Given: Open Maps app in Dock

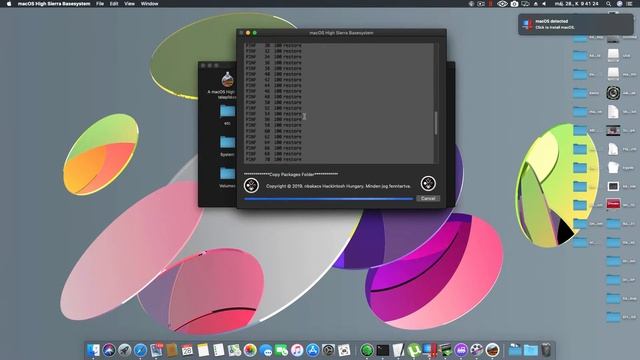Looking at the screenshot, I should pyautogui.click(x=234, y=350).
